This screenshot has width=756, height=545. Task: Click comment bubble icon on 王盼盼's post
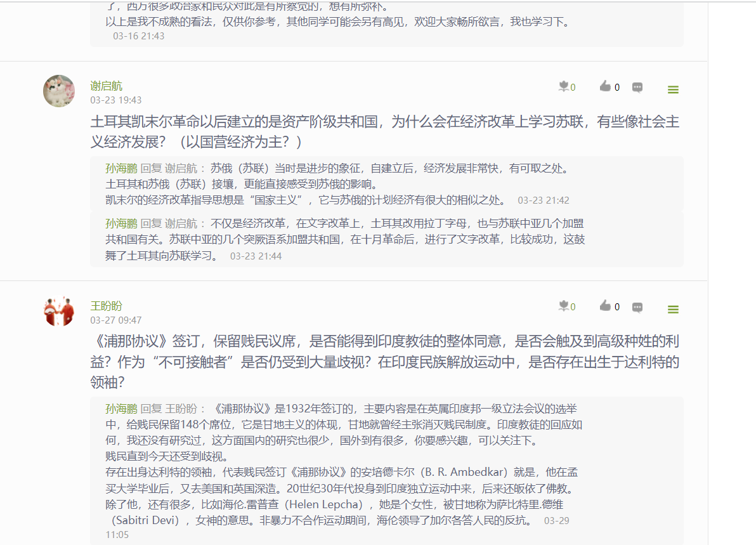tap(637, 307)
